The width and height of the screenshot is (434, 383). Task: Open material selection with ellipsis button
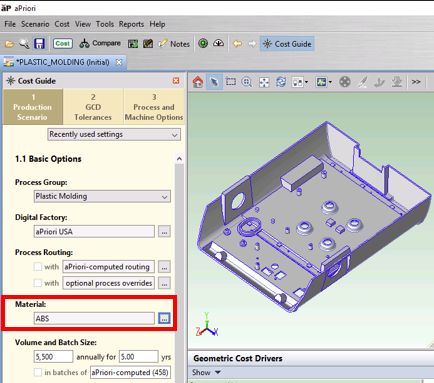164,319
